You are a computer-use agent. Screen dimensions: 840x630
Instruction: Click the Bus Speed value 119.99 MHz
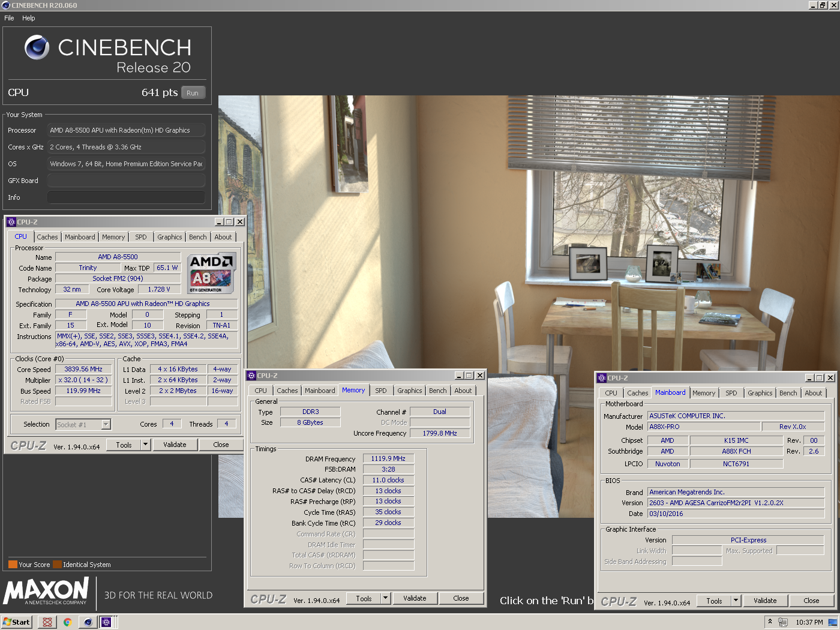83,391
